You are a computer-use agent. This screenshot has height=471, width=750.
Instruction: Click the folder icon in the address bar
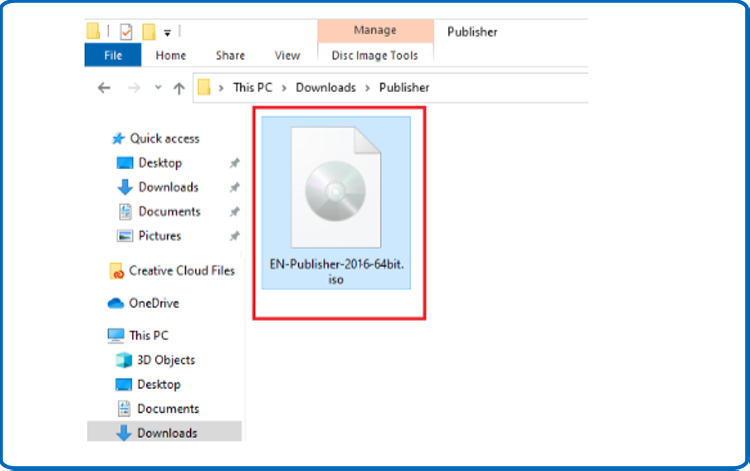click(204, 88)
